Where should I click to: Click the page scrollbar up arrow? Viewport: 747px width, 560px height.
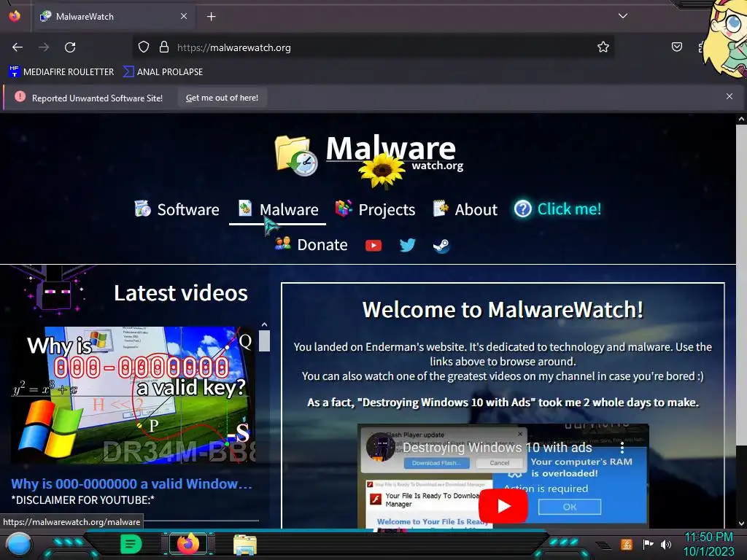(741, 120)
